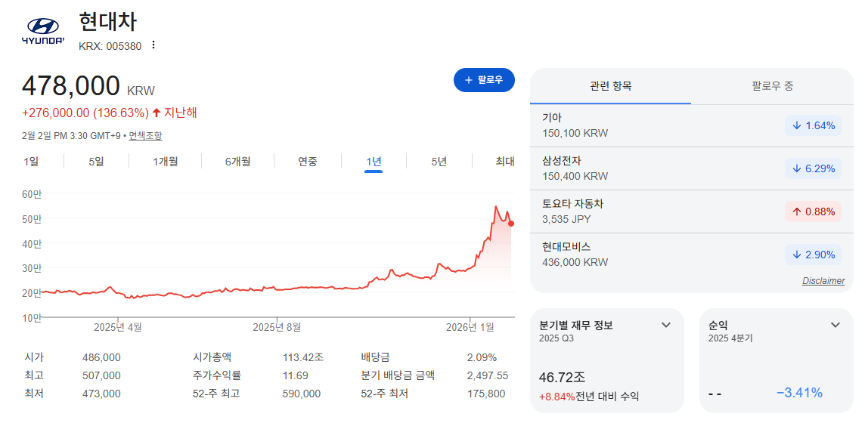This screenshot has height=423, width=868.
Task: Select the 6개월 chart range tab
Action: point(237,162)
